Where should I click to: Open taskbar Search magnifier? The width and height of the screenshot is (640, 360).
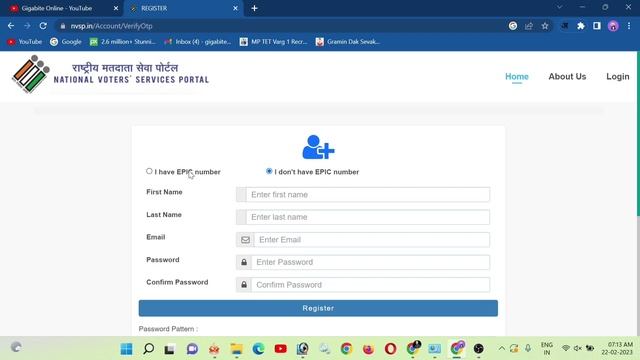click(149, 349)
